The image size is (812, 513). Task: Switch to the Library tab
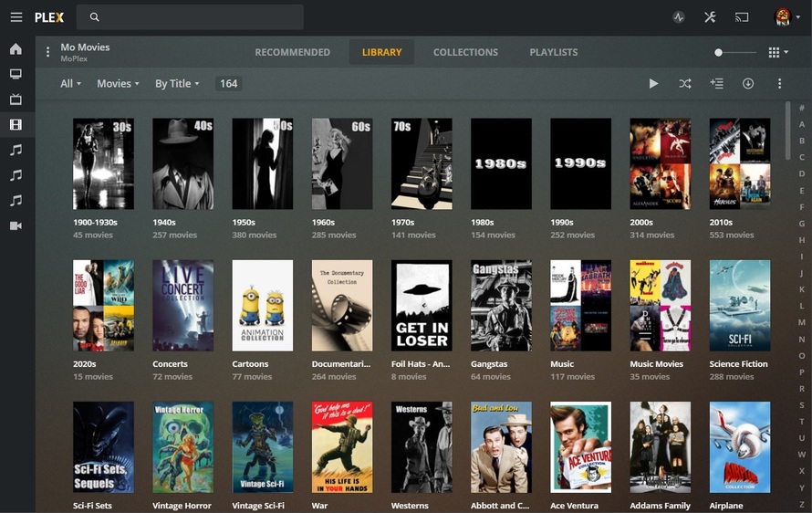(381, 52)
